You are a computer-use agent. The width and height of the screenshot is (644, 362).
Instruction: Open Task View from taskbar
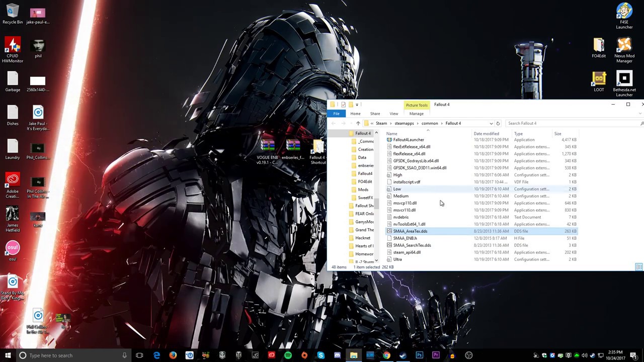139,355
